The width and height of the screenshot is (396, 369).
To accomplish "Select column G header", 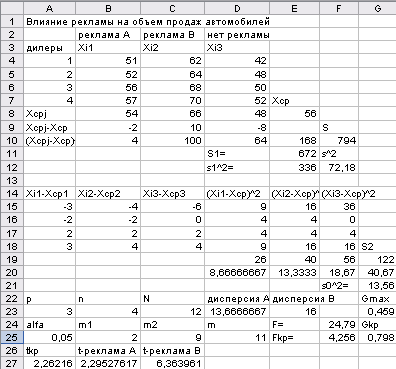I will pyautogui.click(x=377, y=8).
